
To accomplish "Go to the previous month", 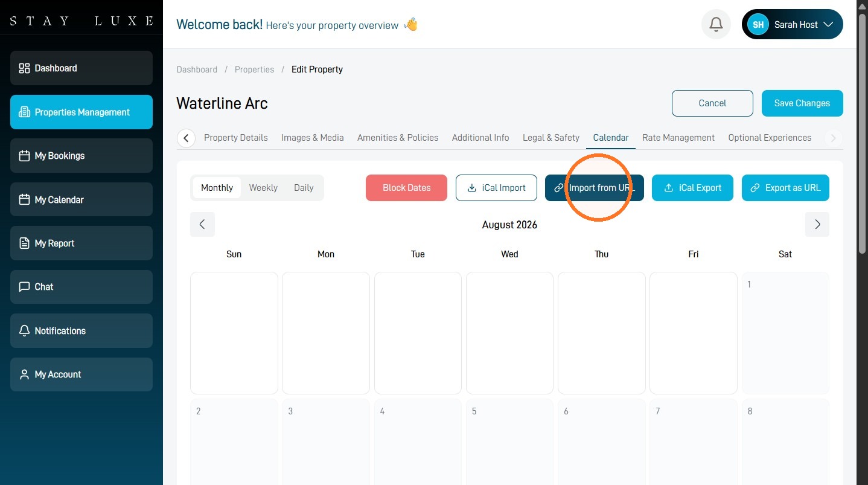I will pyautogui.click(x=202, y=225).
